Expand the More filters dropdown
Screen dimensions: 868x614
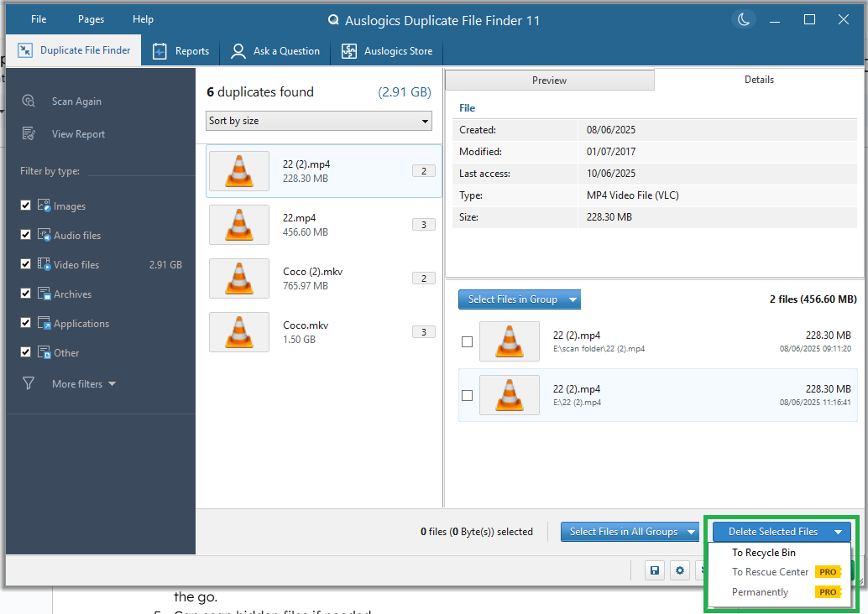pos(84,384)
